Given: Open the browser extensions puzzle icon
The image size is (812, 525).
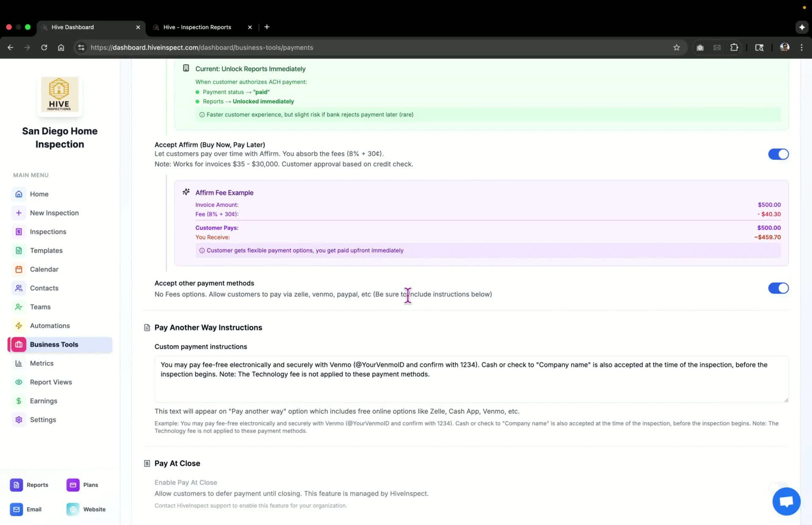Looking at the screenshot, I should click(734, 47).
